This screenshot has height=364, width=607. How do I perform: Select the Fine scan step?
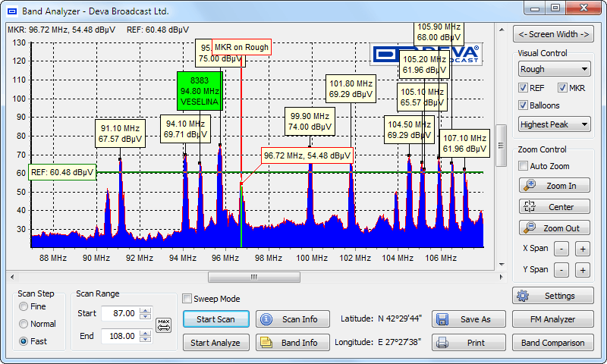(25, 307)
